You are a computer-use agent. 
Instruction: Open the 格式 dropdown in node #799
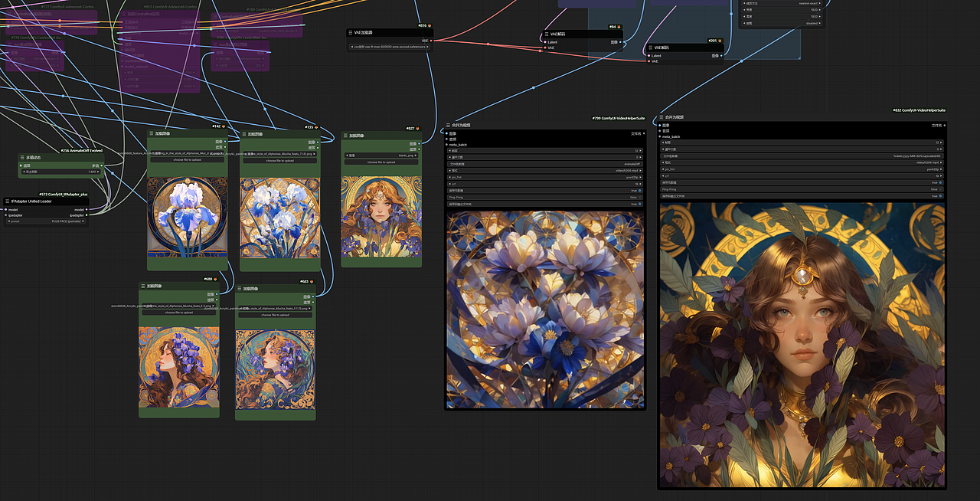pos(544,170)
